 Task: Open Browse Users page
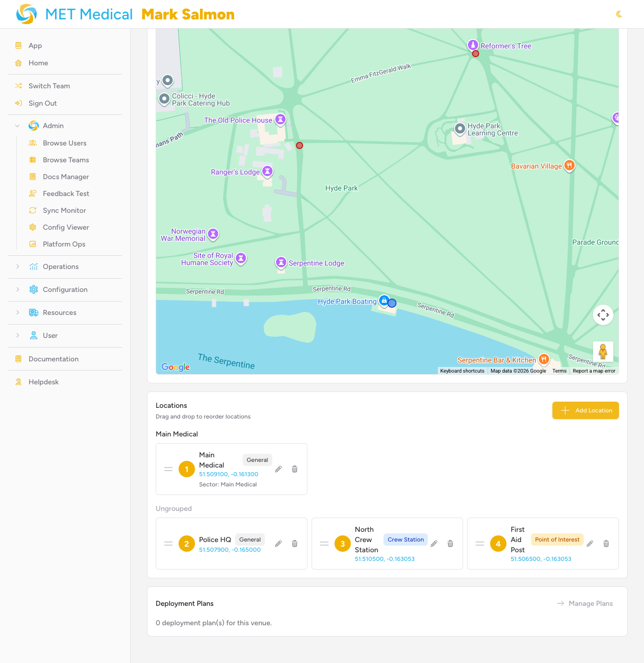pyautogui.click(x=64, y=143)
